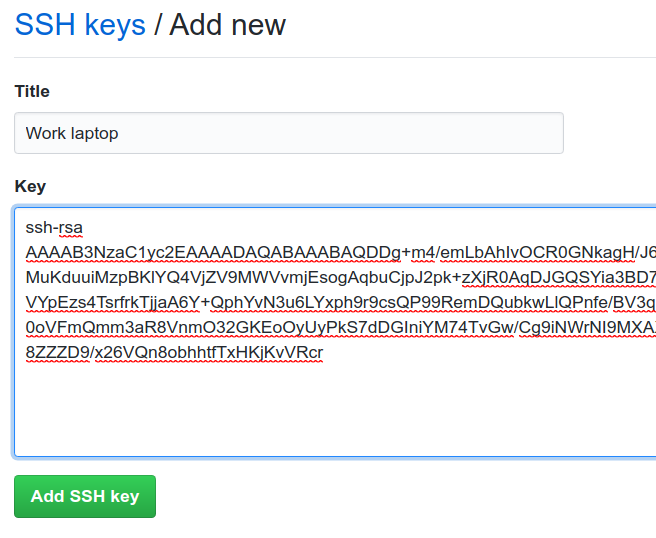This screenshot has width=656, height=538.
Task: Click the word "rsa" in the key
Action: [x=70, y=227]
